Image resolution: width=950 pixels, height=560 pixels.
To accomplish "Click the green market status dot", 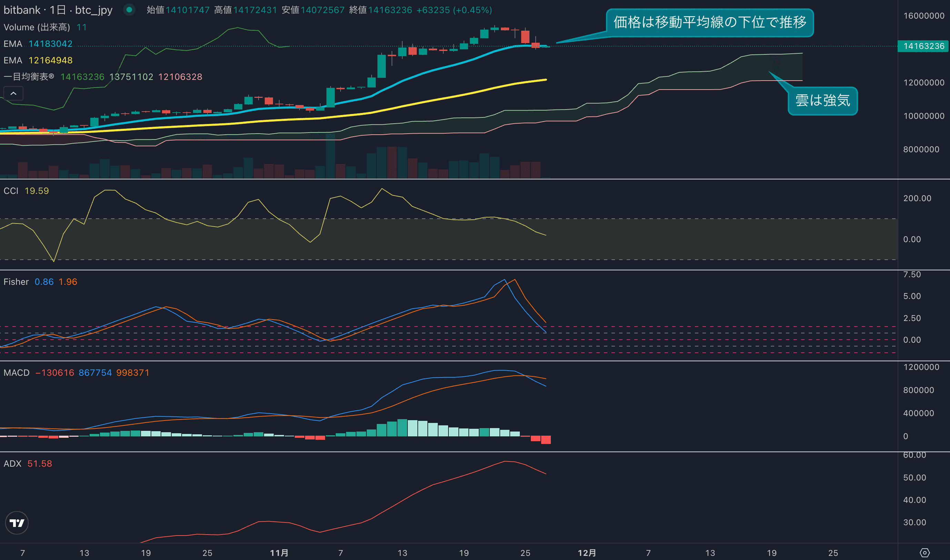I will click(x=129, y=10).
